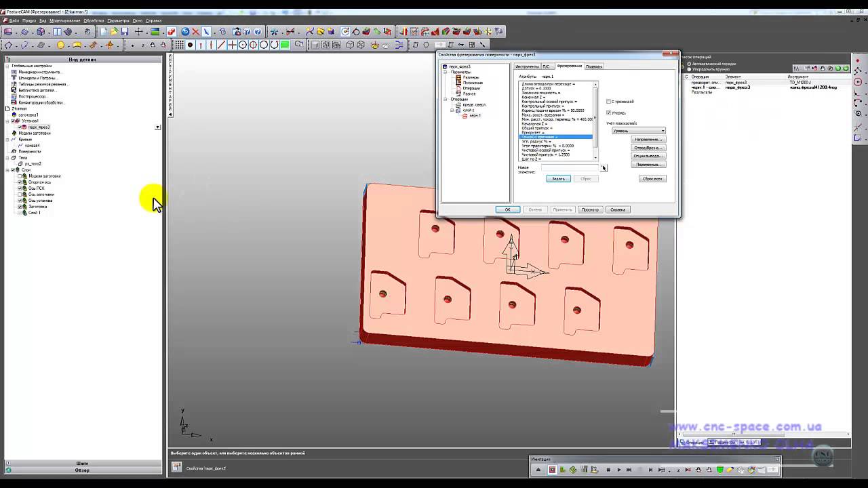Click the 'Задать' button
The height and width of the screenshot is (488, 868).
(558, 178)
